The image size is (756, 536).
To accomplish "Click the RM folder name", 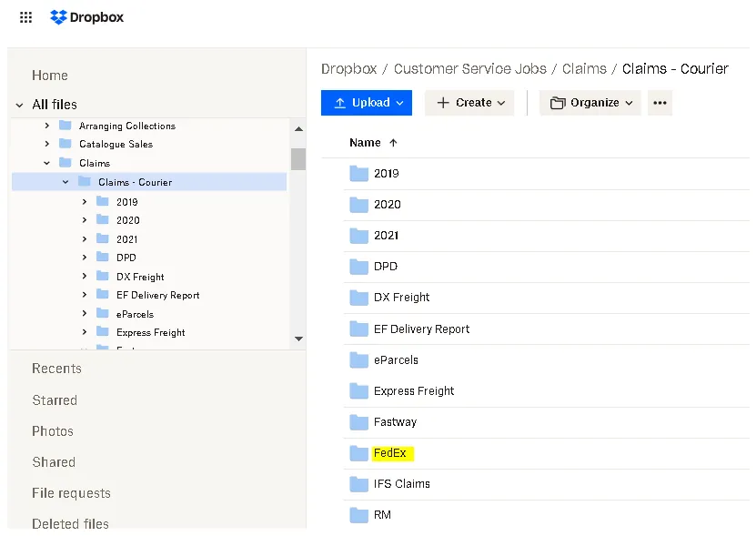I will click(382, 515).
